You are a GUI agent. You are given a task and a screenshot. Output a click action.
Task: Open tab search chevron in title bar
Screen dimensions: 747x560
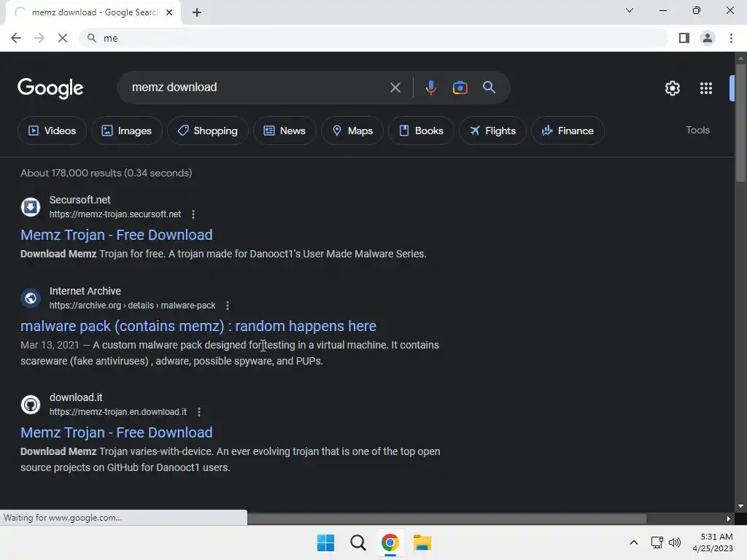pyautogui.click(x=630, y=10)
